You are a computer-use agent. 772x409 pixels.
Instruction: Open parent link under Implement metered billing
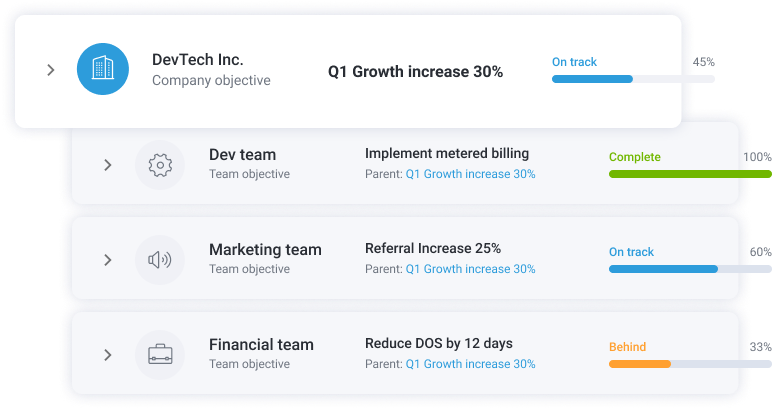(x=470, y=174)
